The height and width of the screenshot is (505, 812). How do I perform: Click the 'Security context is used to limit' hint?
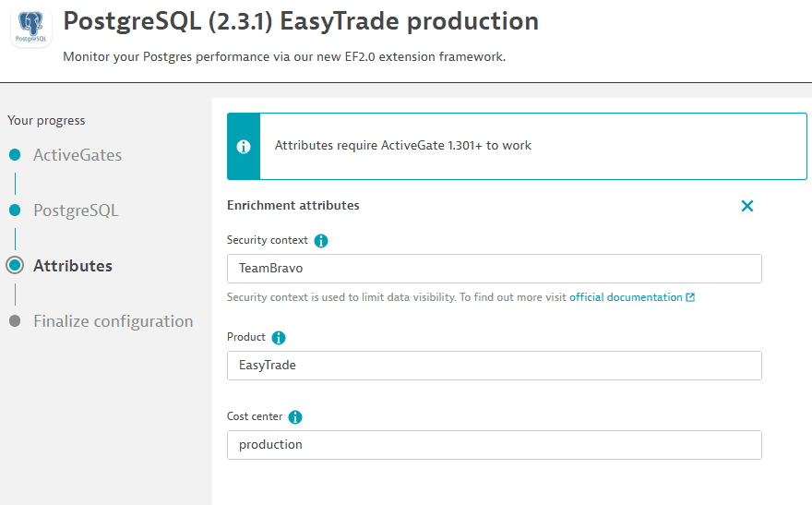coord(397,297)
